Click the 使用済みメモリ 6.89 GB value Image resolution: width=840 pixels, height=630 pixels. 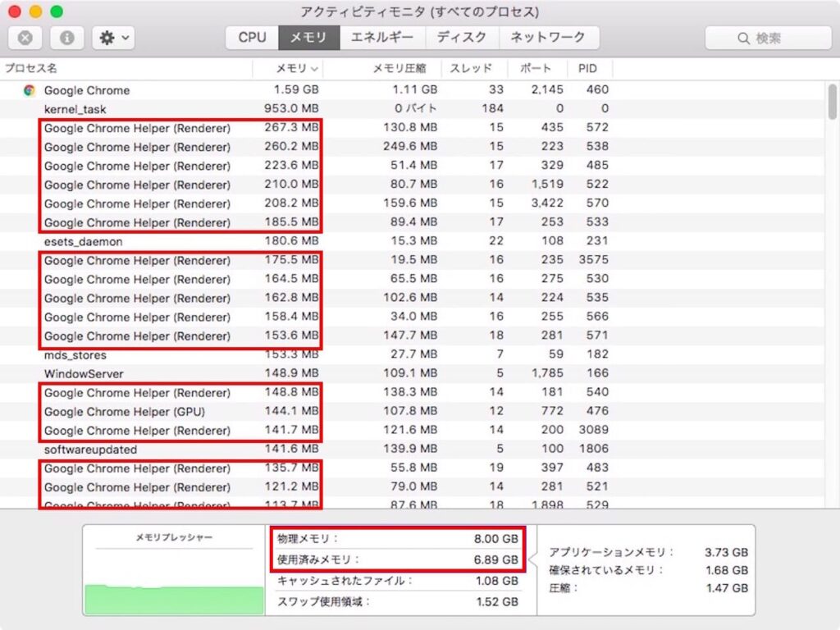tap(495, 559)
